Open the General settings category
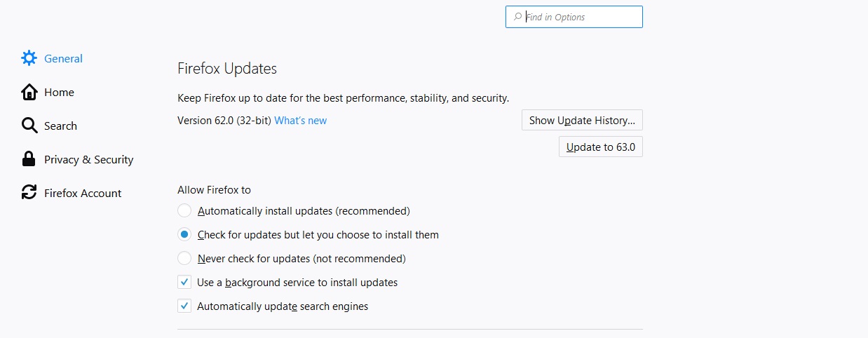 point(63,59)
